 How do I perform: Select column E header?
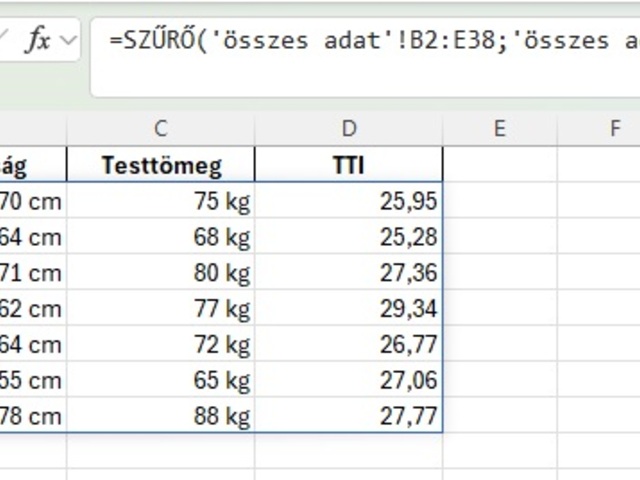point(499,128)
